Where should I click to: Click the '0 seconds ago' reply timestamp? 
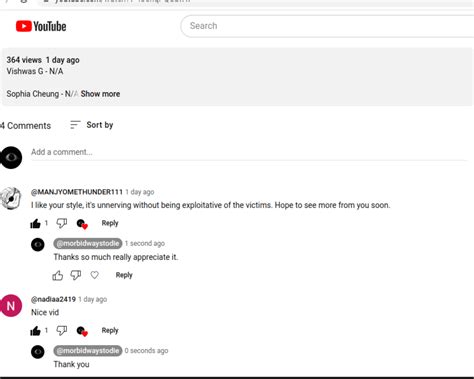coord(146,351)
